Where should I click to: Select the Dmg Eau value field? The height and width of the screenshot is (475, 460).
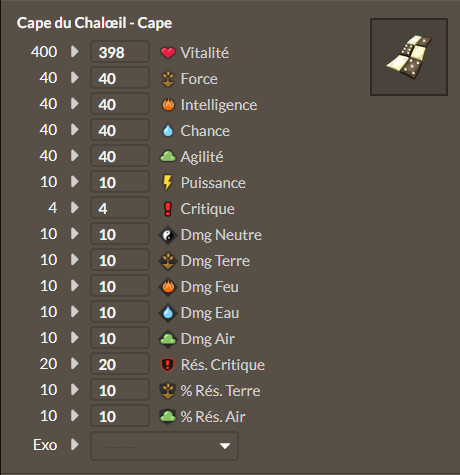pyautogui.click(x=120, y=312)
